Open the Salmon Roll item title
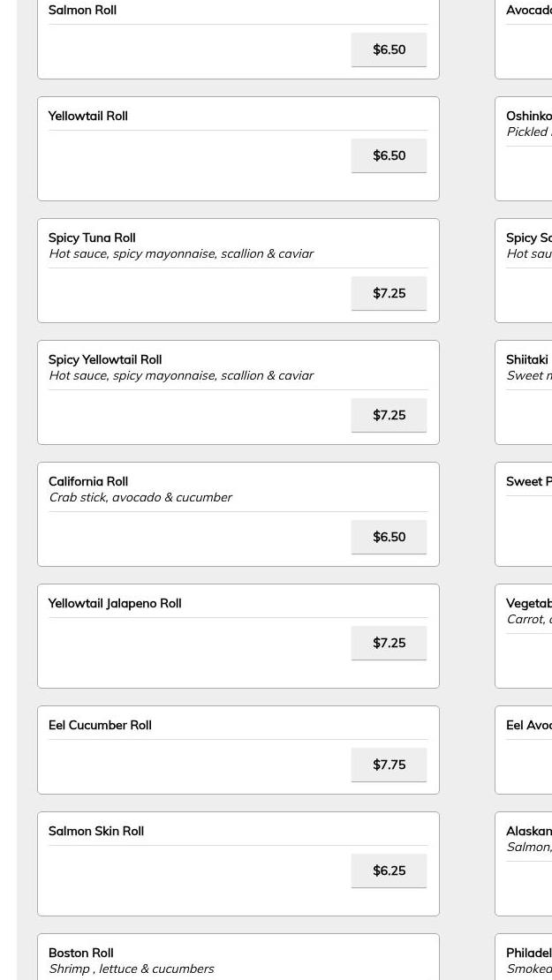This screenshot has width=552, height=980. (x=82, y=11)
